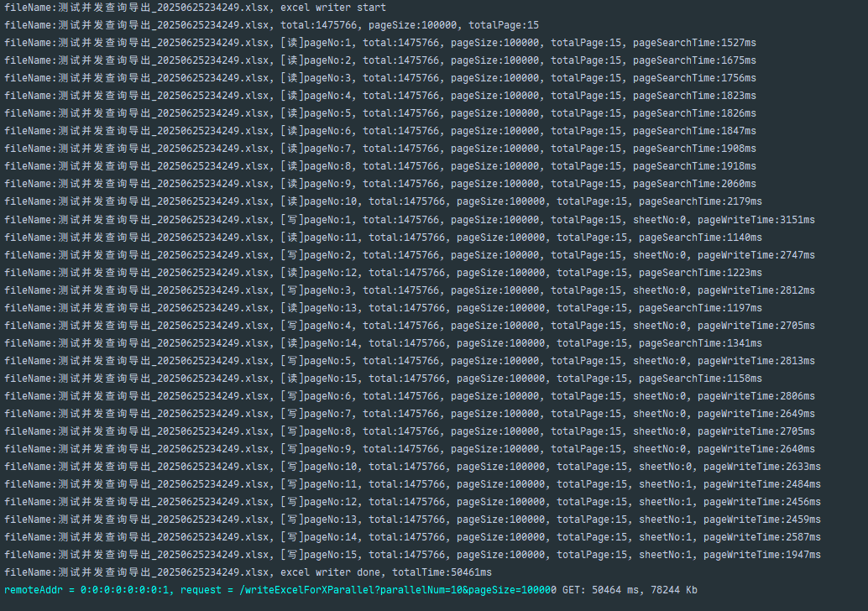This screenshot has width=868, height=611.
Task: Select the write pageNo:10 line with 2633ms
Action: click(412, 467)
